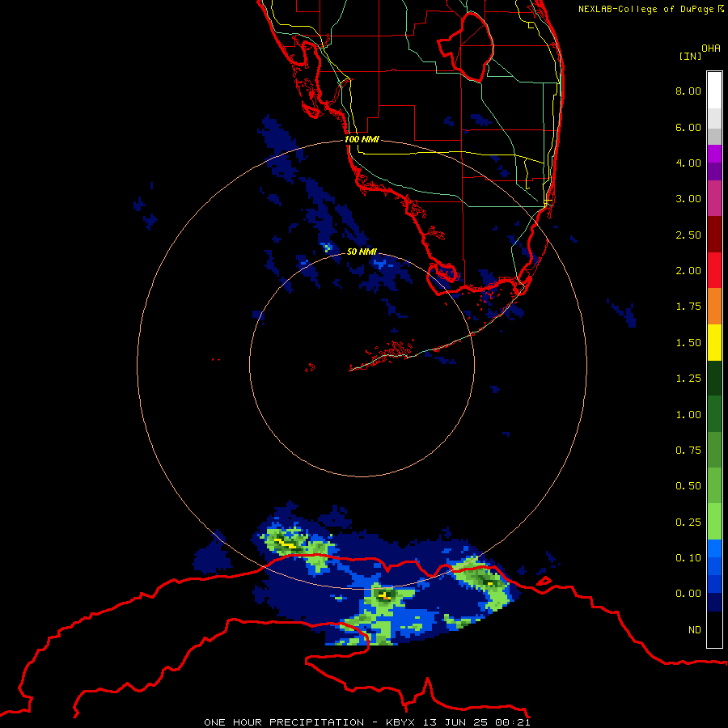This screenshot has width=728, height=728.
Task: Click the 4.00 legend value
Action: click(688, 163)
